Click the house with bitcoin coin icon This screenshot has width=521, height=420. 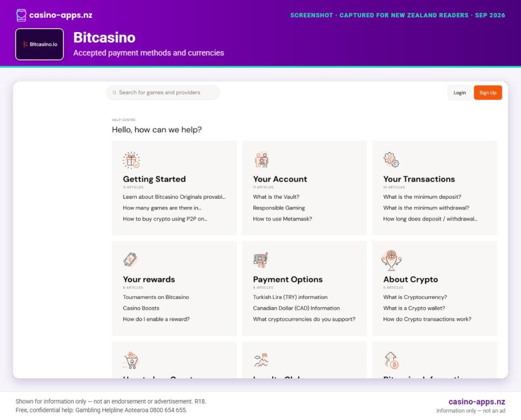click(391, 361)
